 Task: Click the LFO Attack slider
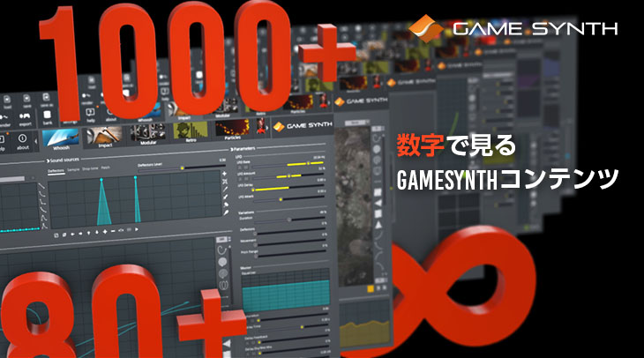tap(288, 199)
